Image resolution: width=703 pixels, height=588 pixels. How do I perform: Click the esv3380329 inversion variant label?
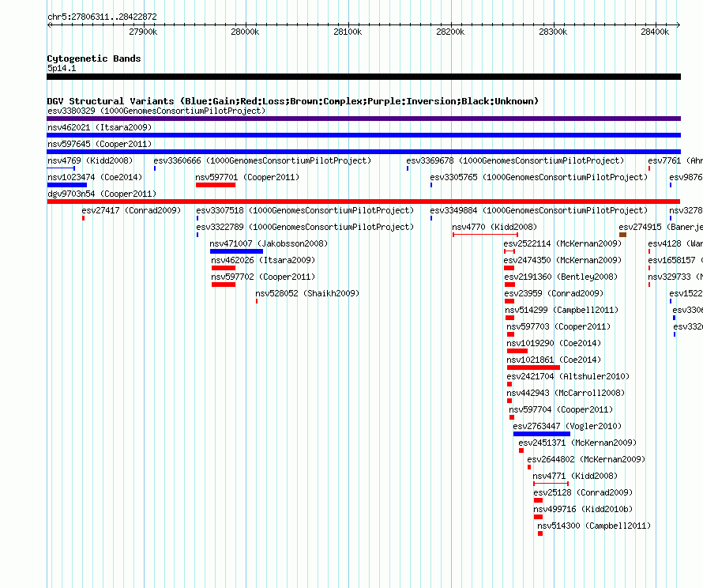tap(156, 111)
